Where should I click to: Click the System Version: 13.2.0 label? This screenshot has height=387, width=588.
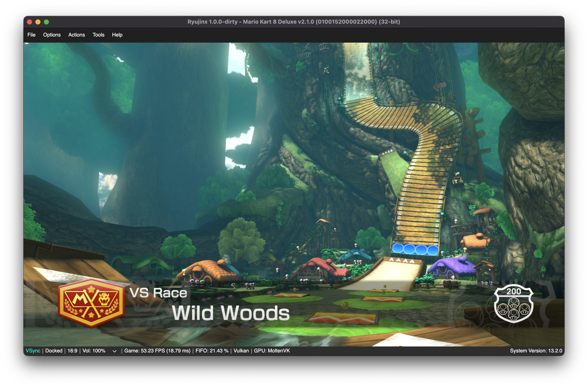click(536, 351)
